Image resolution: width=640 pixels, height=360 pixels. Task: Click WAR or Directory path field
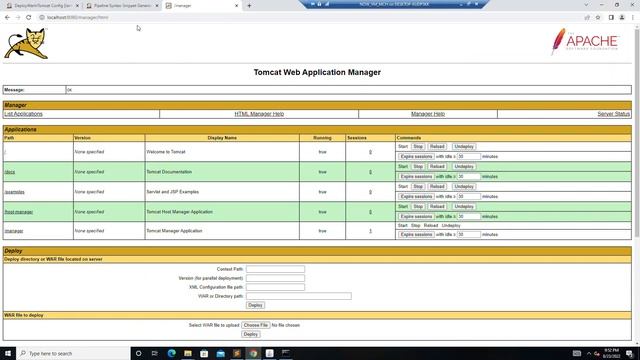click(298, 296)
